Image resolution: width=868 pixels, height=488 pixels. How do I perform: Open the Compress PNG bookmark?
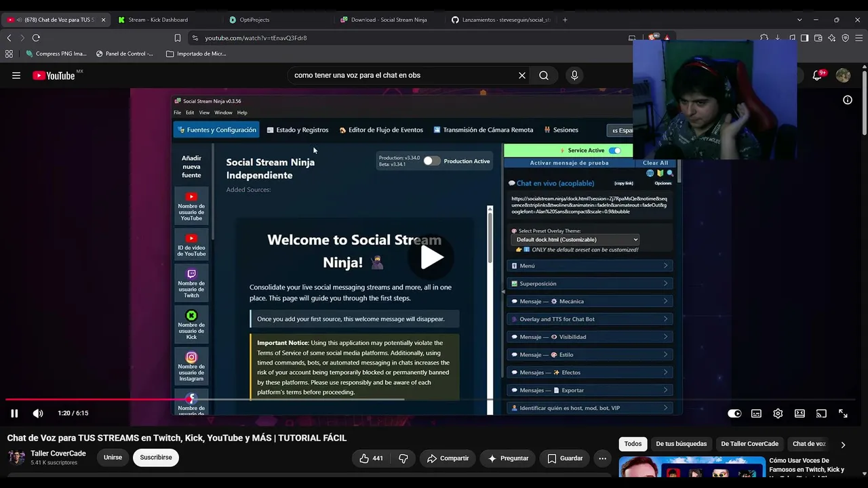(x=56, y=54)
